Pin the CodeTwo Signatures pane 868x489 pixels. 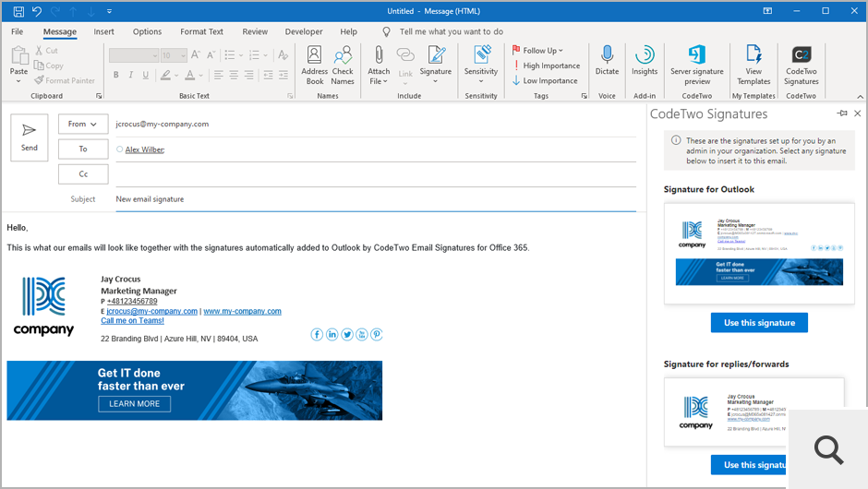coord(842,113)
